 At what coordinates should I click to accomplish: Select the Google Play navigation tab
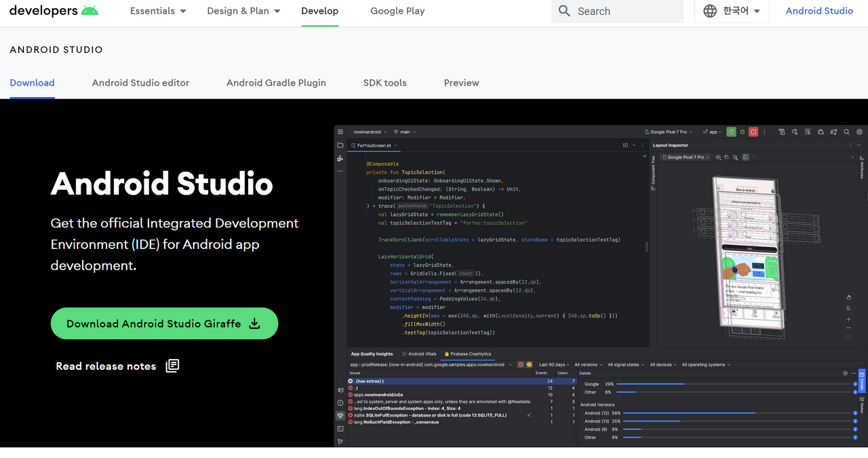pos(397,11)
